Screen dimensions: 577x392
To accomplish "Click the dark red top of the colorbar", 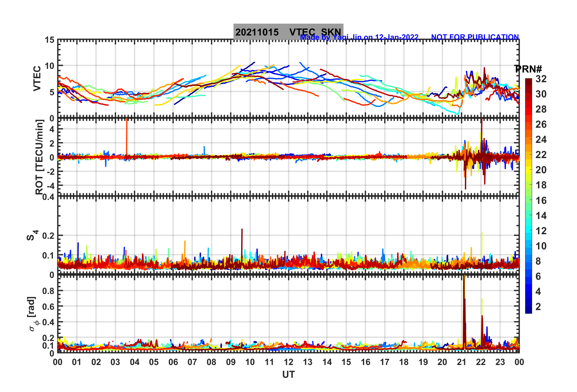I will click(x=528, y=81).
